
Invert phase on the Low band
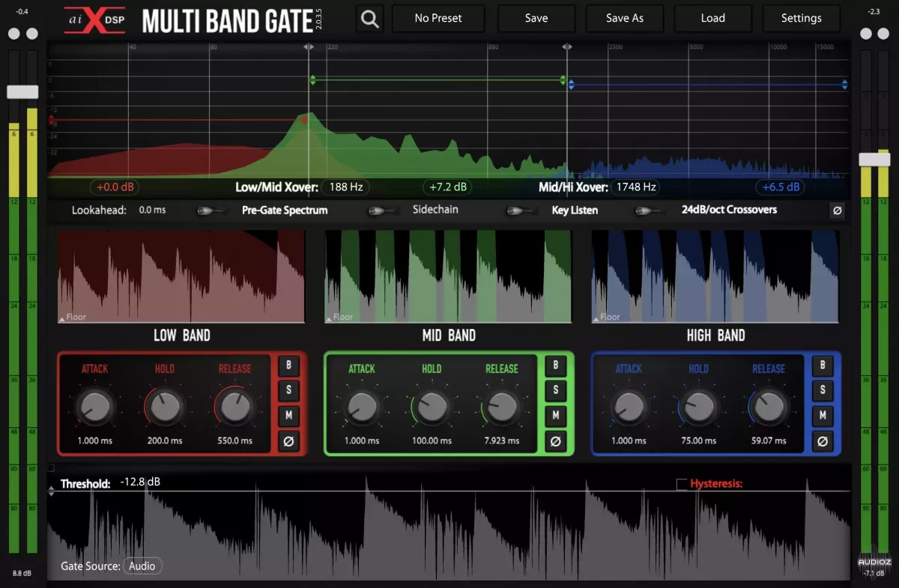point(288,441)
